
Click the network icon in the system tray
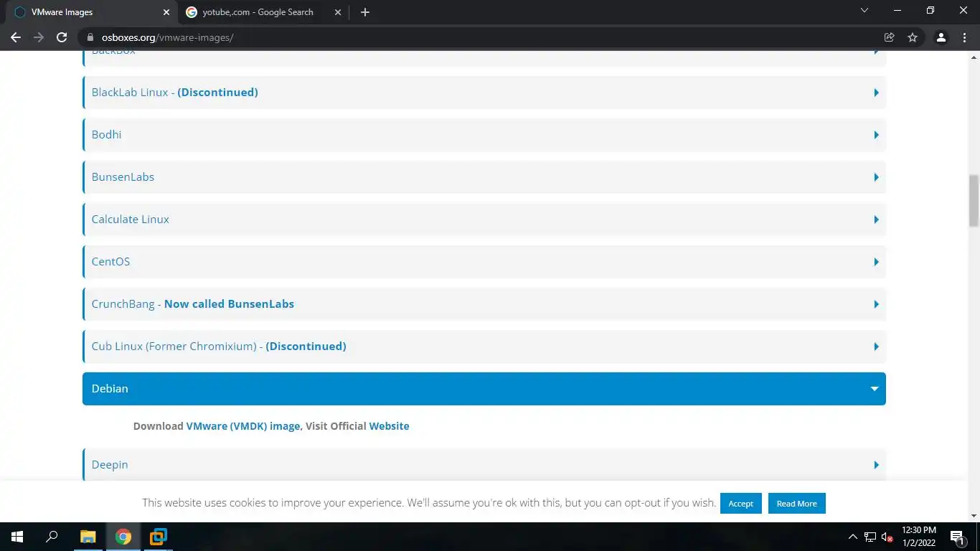tap(870, 537)
